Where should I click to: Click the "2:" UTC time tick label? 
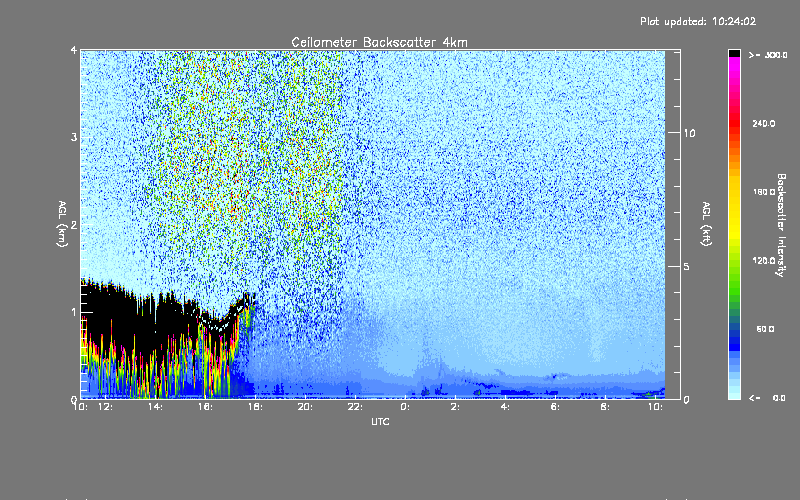coord(455,407)
